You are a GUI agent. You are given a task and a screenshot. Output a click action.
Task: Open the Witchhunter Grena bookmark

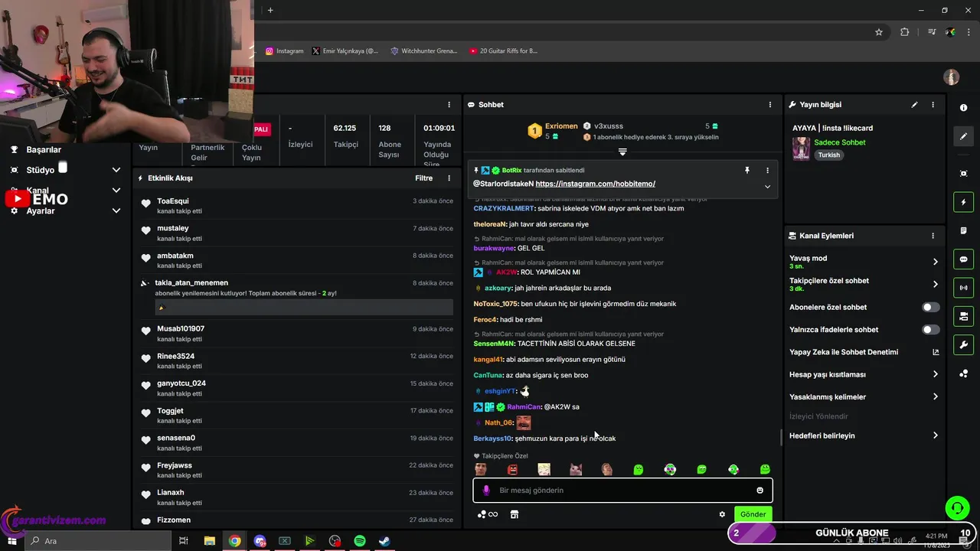[424, 51]
